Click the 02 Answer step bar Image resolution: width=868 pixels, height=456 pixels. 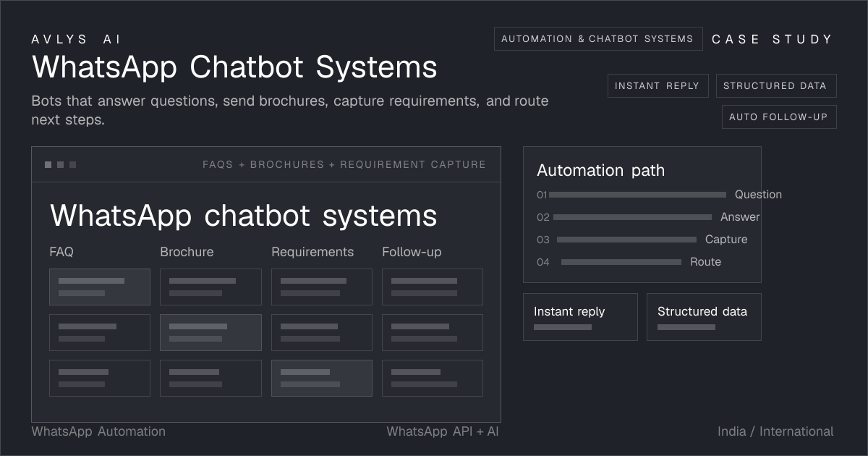tap(632, 217)
